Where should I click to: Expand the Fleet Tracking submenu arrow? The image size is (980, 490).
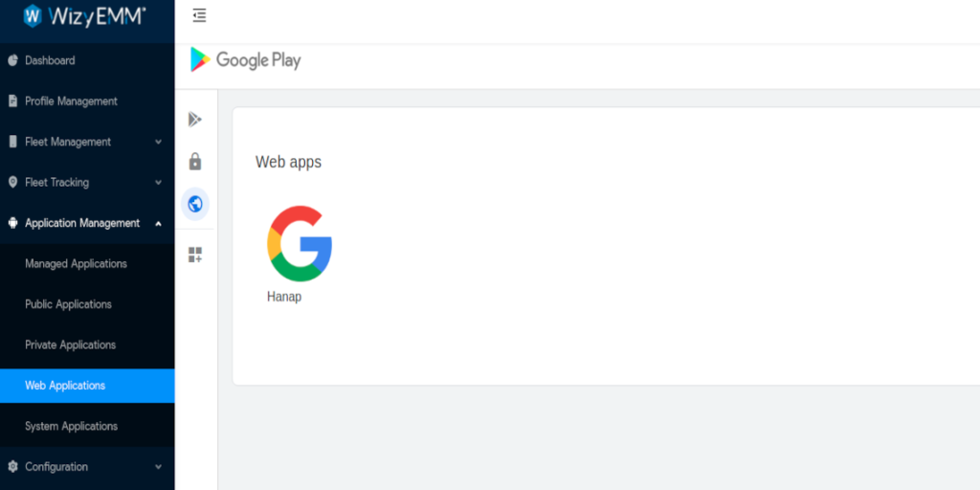click(158, 183)
